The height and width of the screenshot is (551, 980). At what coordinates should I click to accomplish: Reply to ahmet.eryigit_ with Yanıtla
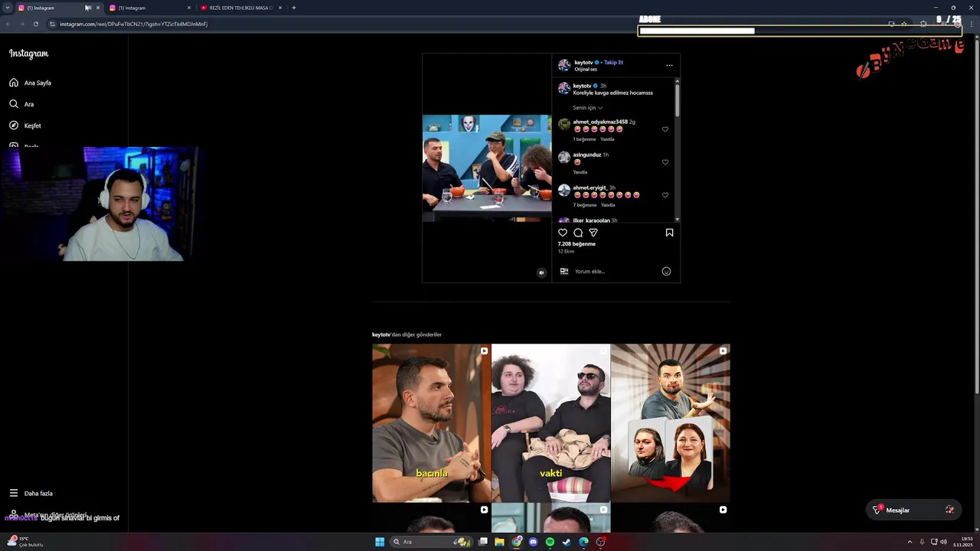608,205
